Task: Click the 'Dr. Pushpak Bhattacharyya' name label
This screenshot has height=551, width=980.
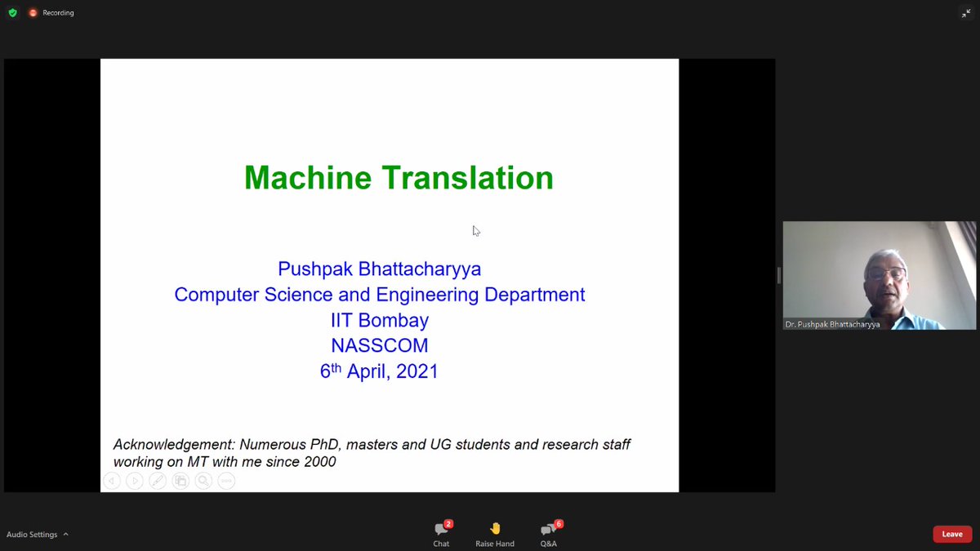Action: click(832, 324)
